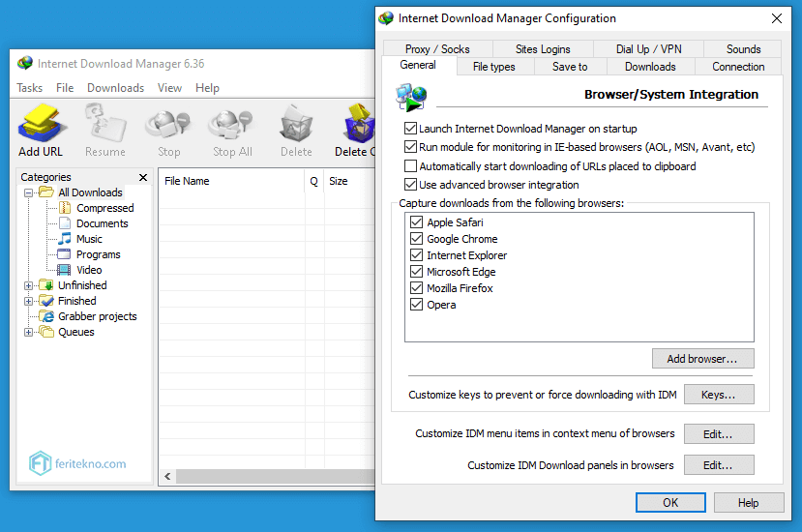802x532 pixels.
Task: Collapse the All Downloads tree node
Action: (x=29, y=192)
